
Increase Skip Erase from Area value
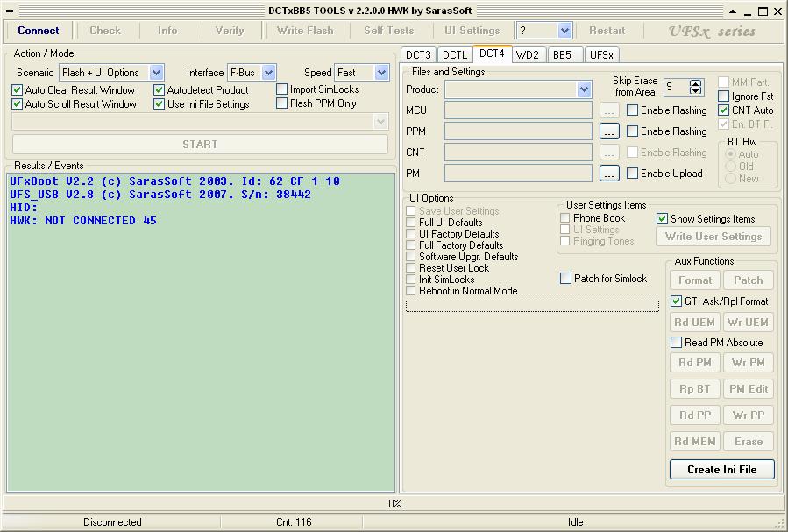click(x=696, y=83)
